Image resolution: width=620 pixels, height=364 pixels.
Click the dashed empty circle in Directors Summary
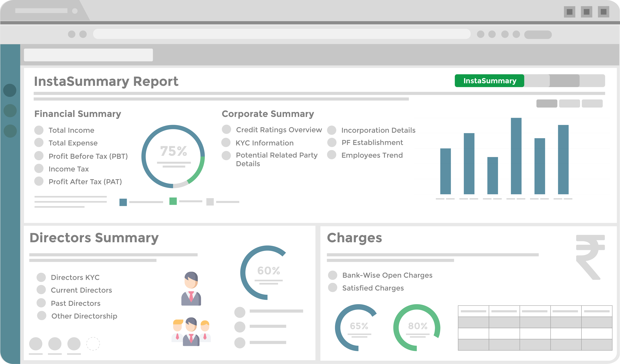(93, 344)
